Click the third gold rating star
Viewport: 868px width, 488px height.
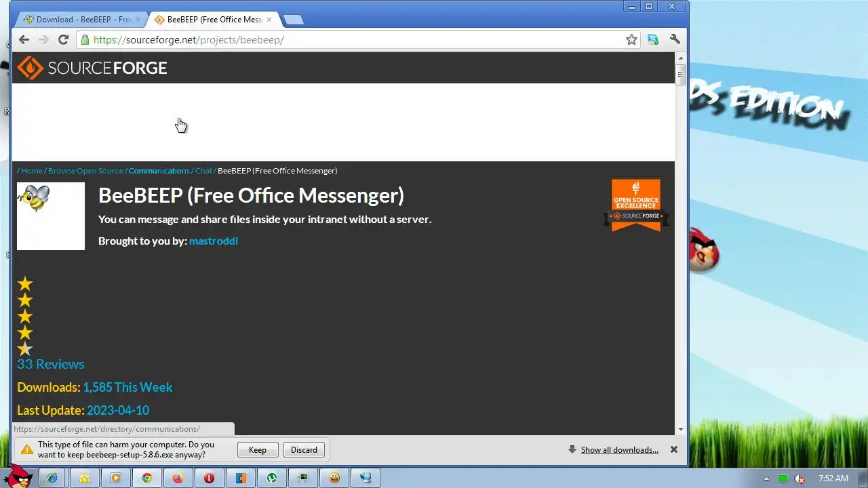(x=25, y=317)
